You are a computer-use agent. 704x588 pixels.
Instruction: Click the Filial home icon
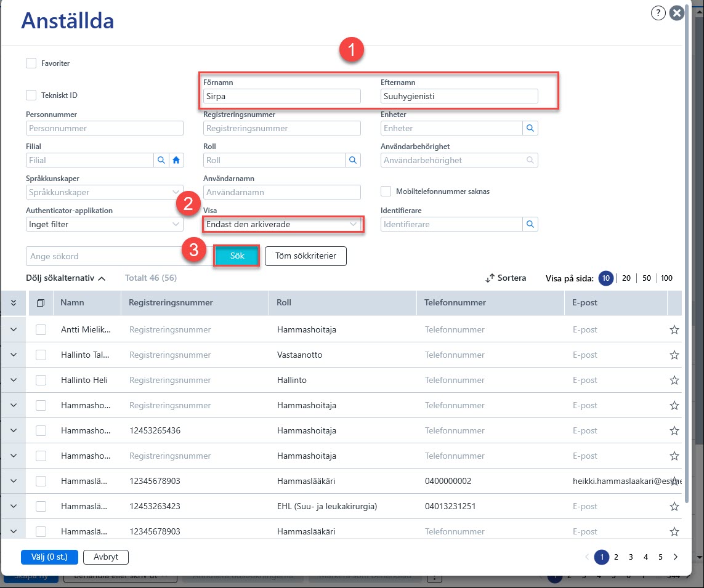click(176, 160)
